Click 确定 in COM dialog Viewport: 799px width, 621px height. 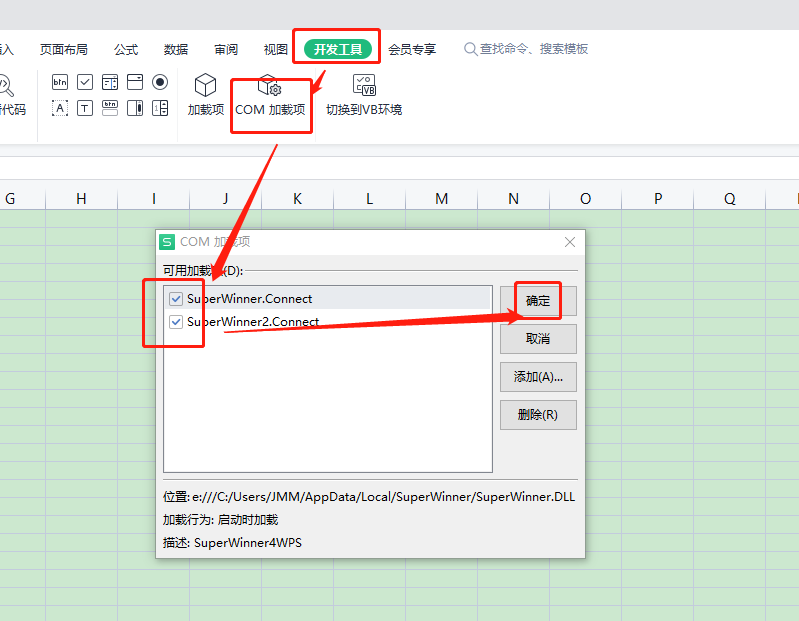[538, 301]
